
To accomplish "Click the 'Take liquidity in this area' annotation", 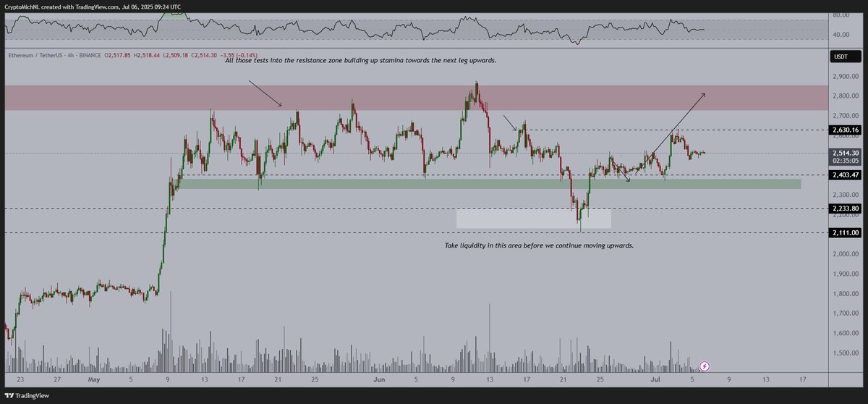I will 539,246.
